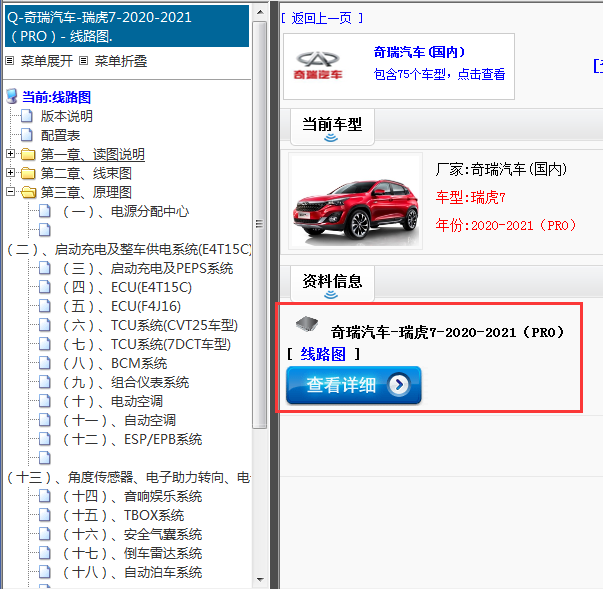The width and height of the screenshot is (603, 589).
Task: Click the open folder icon of 第三章、原理图
Action: [28, 192]
